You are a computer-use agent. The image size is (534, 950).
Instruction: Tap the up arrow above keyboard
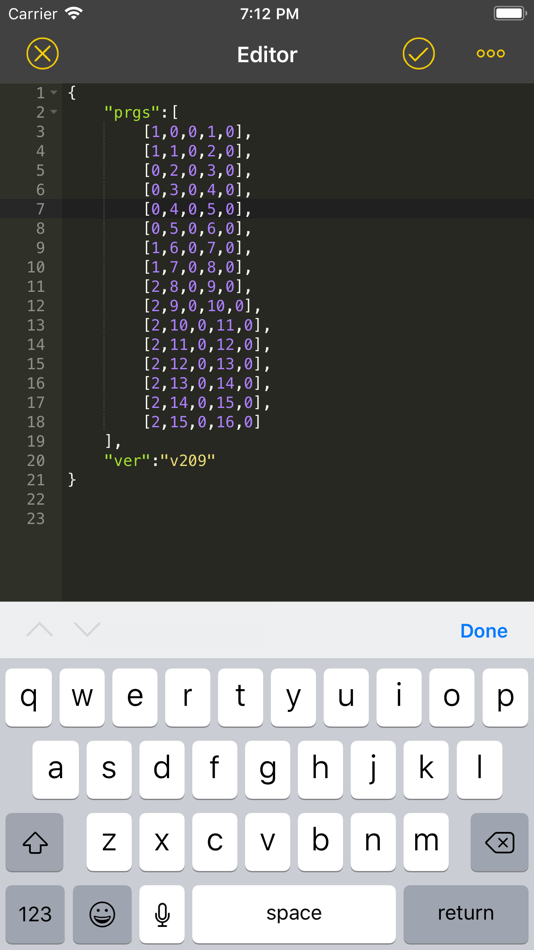click(x=40, y=630)
